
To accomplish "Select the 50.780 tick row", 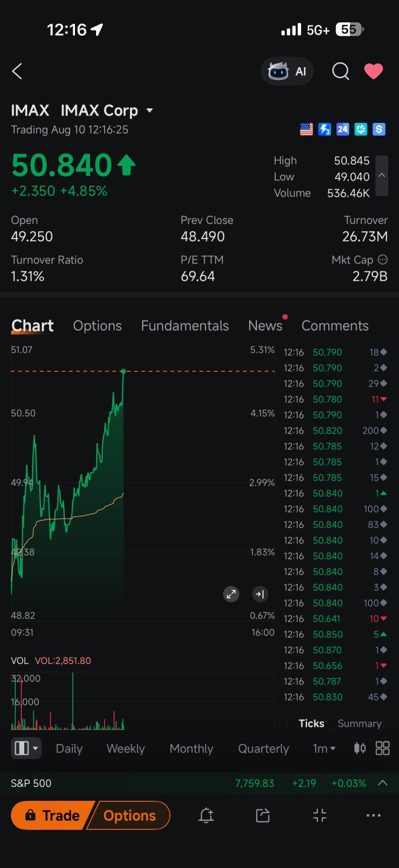I will click(x=335, y=399).
